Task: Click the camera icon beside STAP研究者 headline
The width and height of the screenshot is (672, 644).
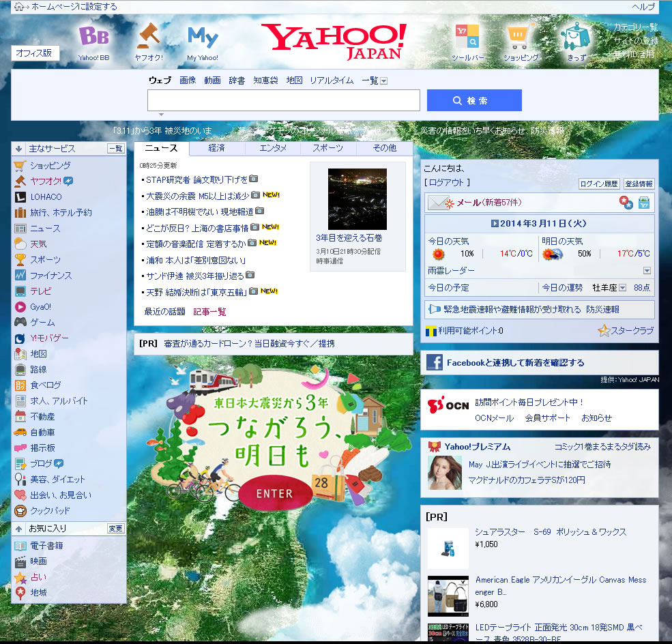Action: point(254,178)
